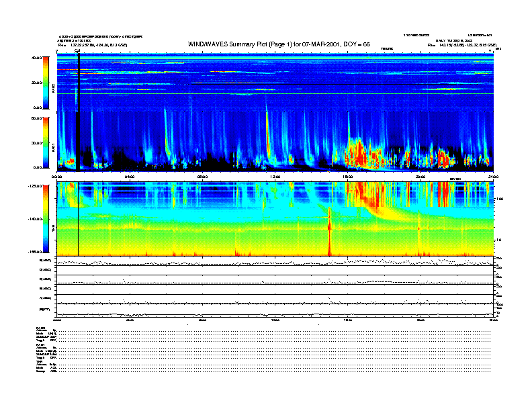Click the -140.00 label on TNR scale
Viewport: 532px width, 411px height.
point(35,219)
